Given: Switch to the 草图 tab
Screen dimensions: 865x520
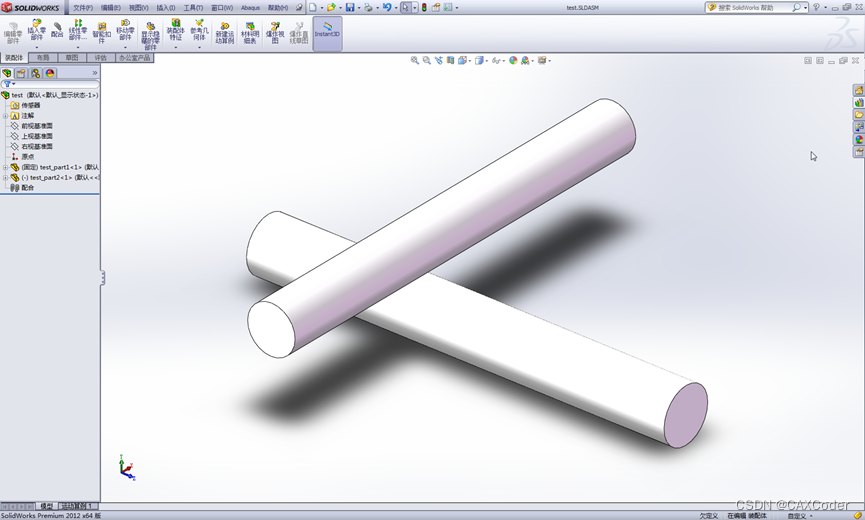Looking at the screenshot, I should (x=72, y=58).
